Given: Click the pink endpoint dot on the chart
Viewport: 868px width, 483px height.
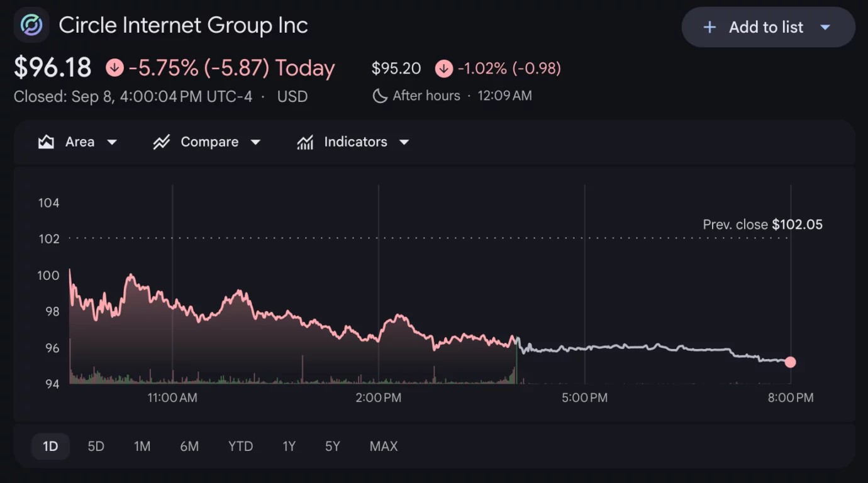Looking at the screenshot, I should (x=791, y=362).
